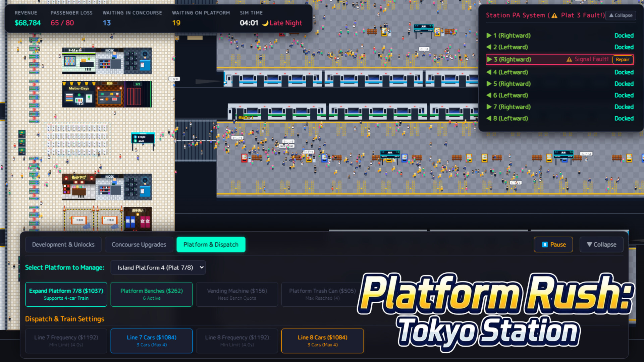Select platform 2 (Leftward) row
Screen dimensions: 644x362
pyautogui.click(x=560, y=47)
